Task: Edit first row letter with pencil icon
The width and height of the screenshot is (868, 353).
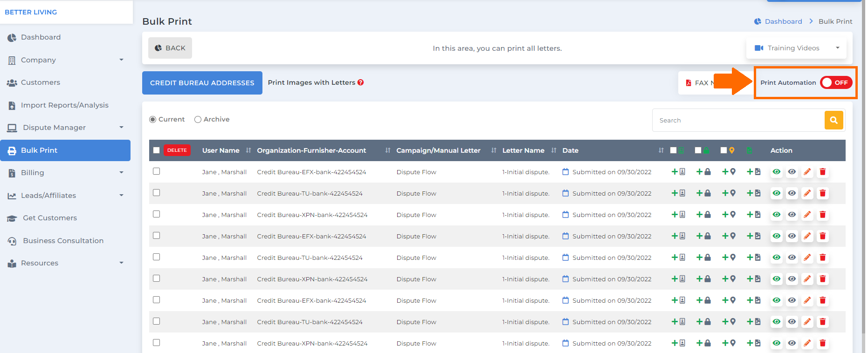Action: (807, 172)
